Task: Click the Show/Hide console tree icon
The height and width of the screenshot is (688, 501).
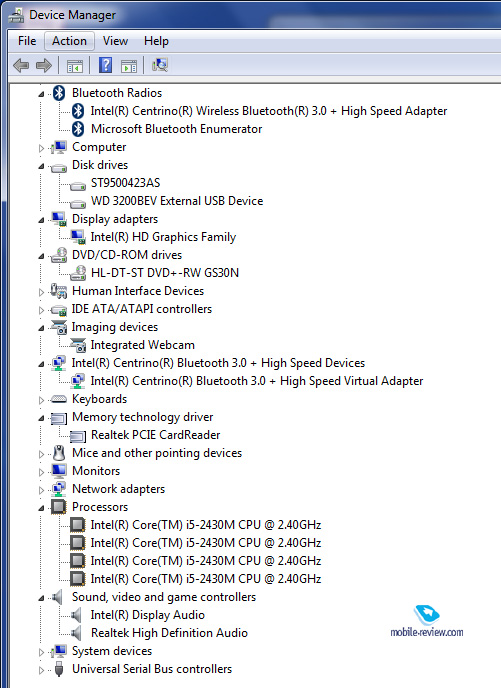Action: coord(75,66)
